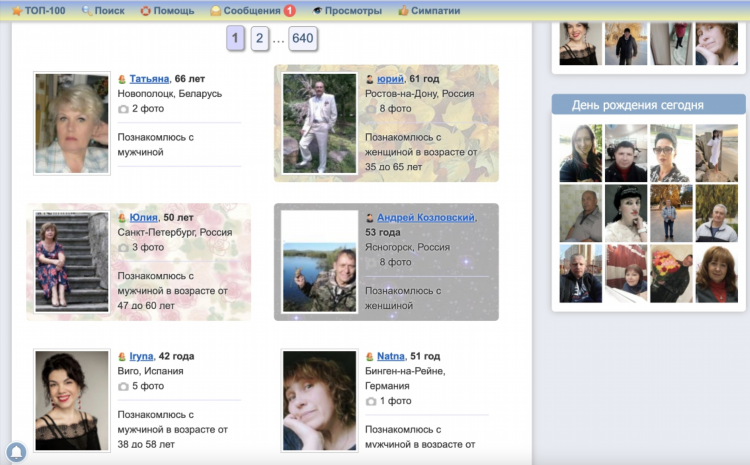Click the female icon next to Iryna
750x465 pixels.
click(122, 356)
